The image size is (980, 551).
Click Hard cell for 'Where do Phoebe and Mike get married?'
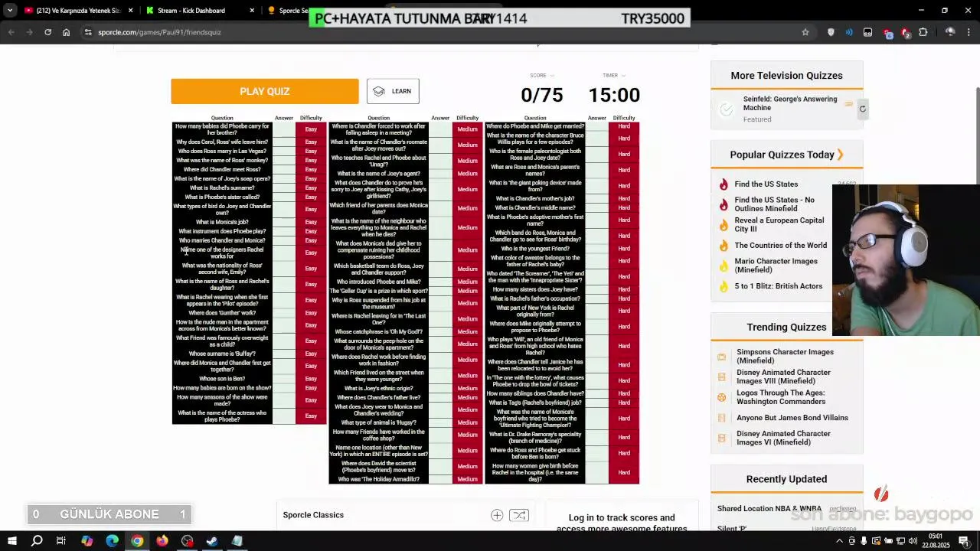(x=624, y=126)
